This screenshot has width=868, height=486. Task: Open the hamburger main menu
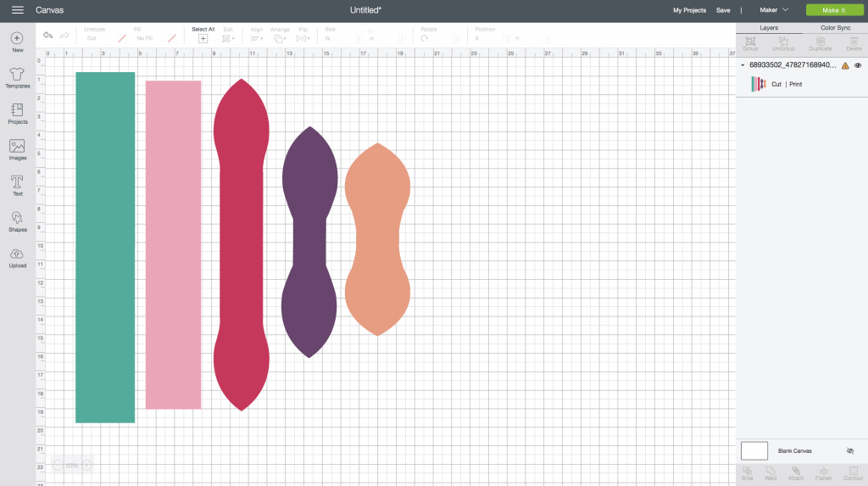(x=17, y=10)
